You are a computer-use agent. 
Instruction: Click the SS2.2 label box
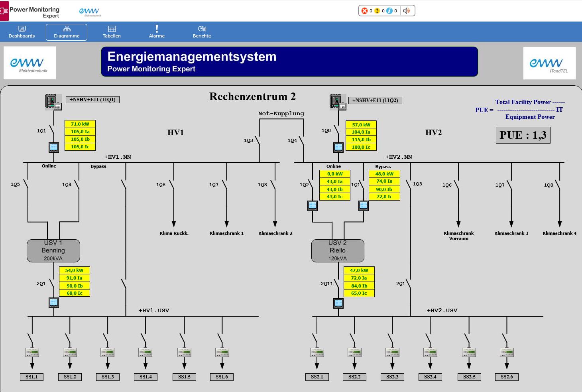click(x=354, y=377)
